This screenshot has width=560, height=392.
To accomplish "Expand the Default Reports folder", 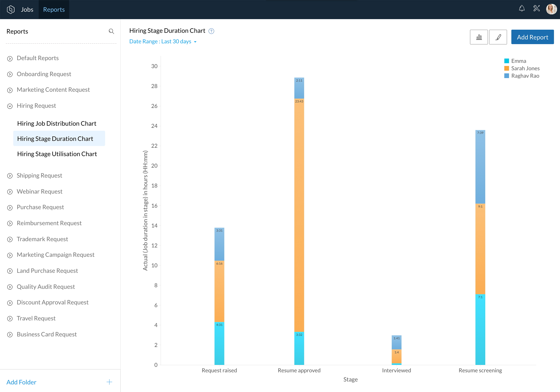I will [x=10, y=59].
